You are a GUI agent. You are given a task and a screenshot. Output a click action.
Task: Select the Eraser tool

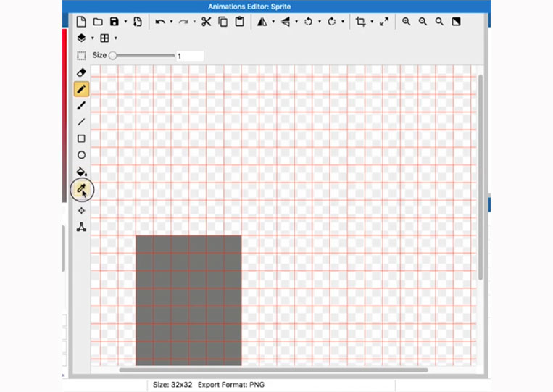(81, 72)
